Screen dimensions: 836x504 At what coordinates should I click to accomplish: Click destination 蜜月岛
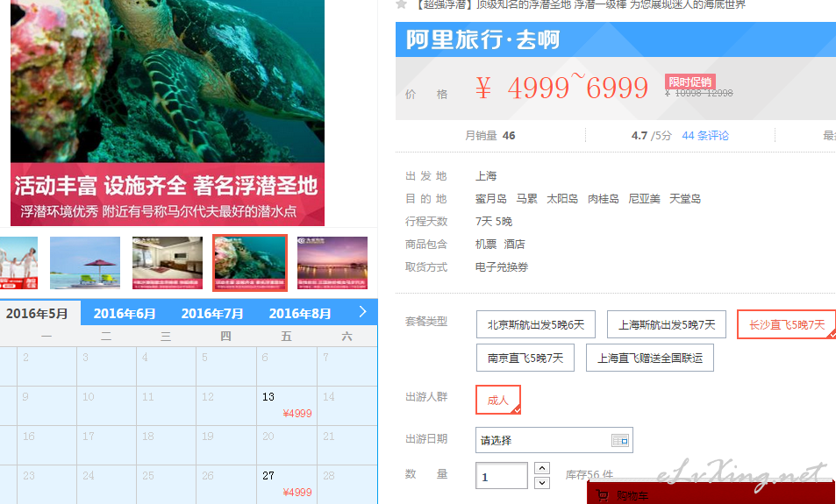(490, 199)
